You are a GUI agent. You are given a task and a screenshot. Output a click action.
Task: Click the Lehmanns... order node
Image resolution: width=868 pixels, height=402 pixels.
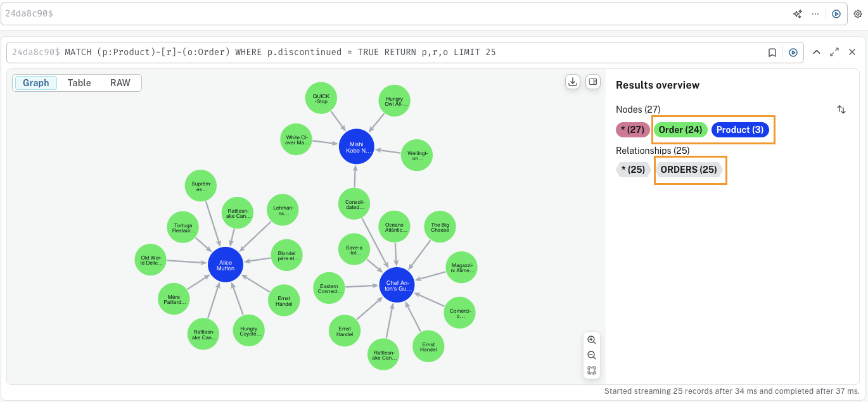point(283,210)
